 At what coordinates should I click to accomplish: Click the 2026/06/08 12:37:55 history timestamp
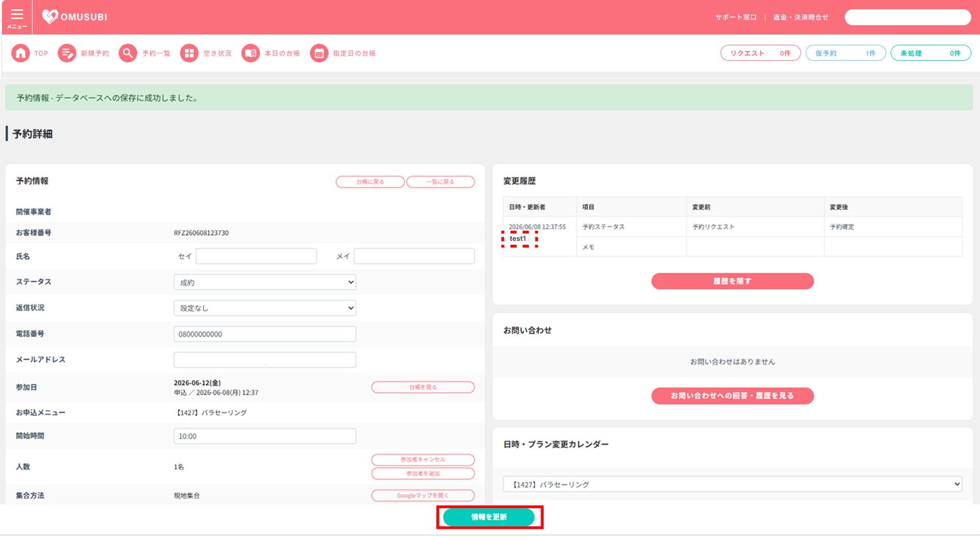[x=537, y=227]
